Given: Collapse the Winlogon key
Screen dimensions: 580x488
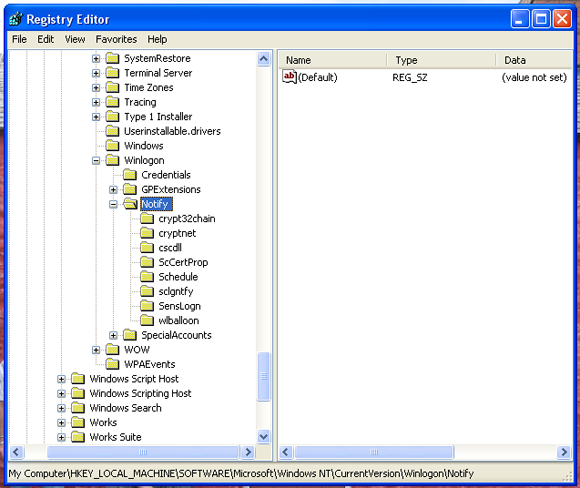Looking at the screenshot, I should [x=96, y=160].
